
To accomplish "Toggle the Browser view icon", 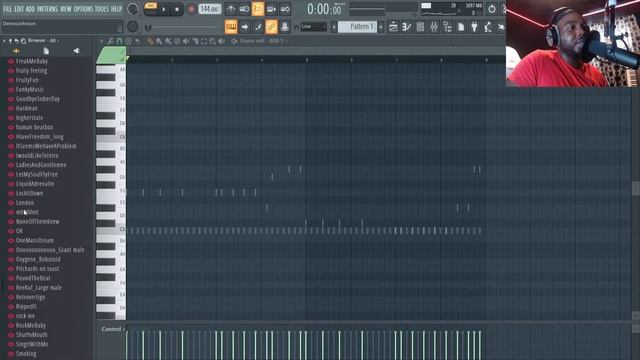I will (447, 27).
